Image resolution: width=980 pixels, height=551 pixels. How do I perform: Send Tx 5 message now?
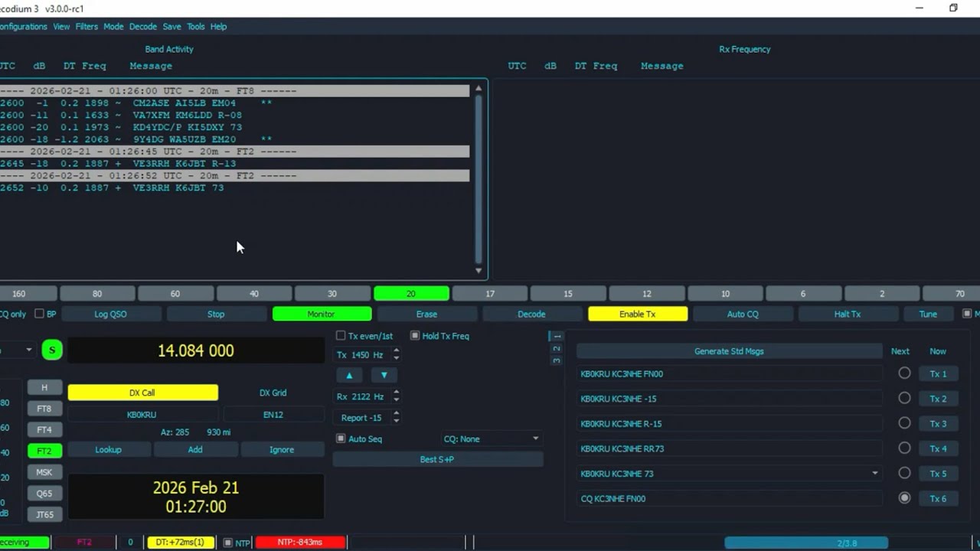click(938, 473)
